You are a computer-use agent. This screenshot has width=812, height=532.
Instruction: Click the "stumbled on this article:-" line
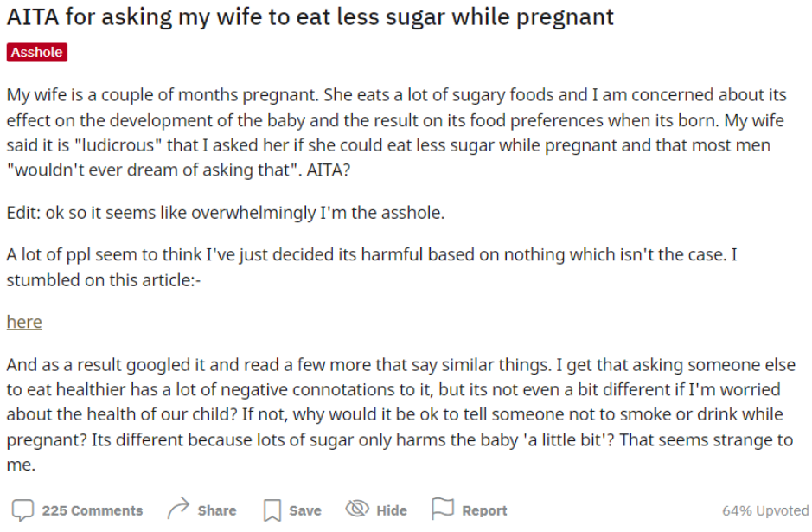point(104,280)
